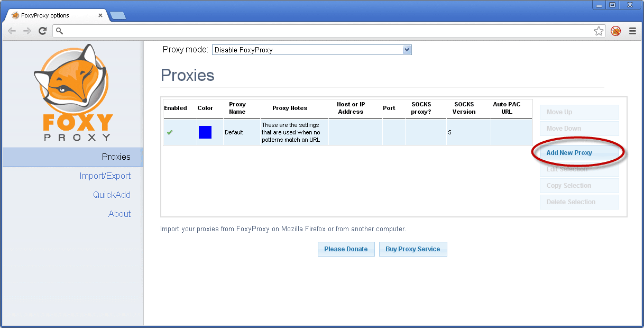Click the Delete Selection button
This screenshot has height=328, width=644.
tap(579, 202)
